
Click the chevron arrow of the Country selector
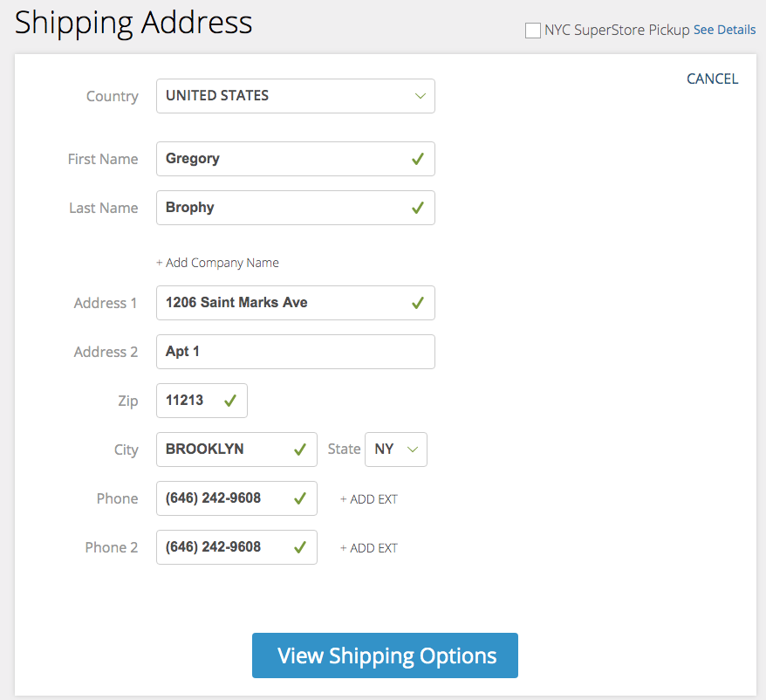tap(421, 96)
